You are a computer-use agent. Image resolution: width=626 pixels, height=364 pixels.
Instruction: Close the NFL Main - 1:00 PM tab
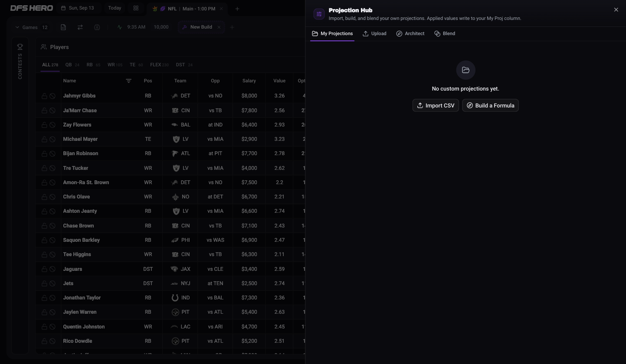[x=221, y=9]
